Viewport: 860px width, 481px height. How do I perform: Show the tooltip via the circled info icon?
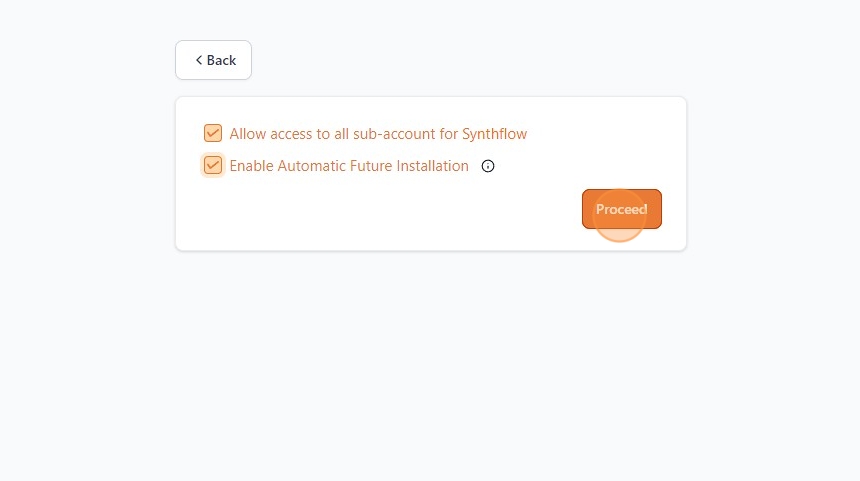(488, 166)
